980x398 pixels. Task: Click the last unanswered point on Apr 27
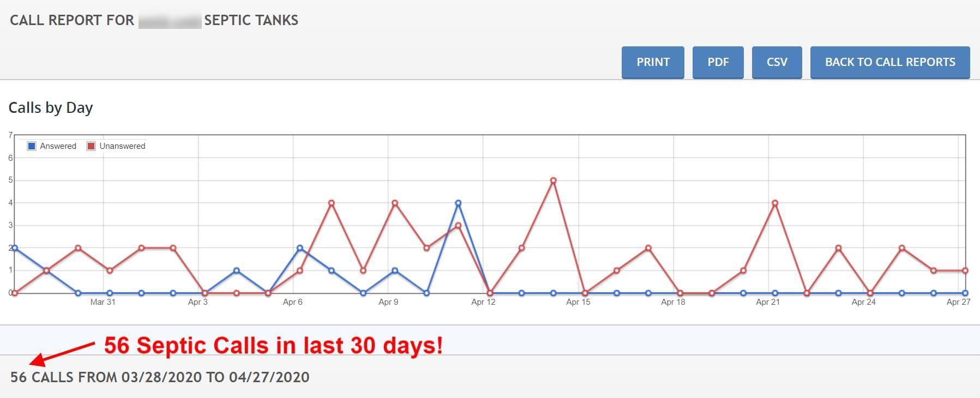click(965, 270)
